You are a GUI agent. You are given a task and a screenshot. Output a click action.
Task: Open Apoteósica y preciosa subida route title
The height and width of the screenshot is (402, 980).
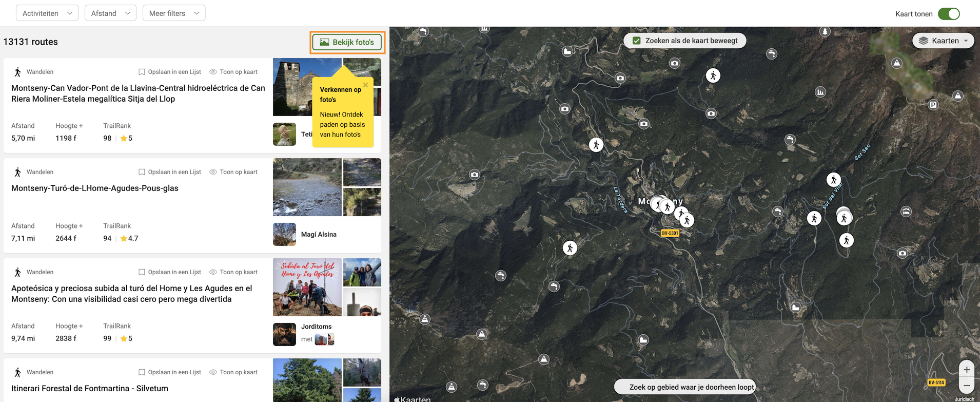[x=132, y=294]
